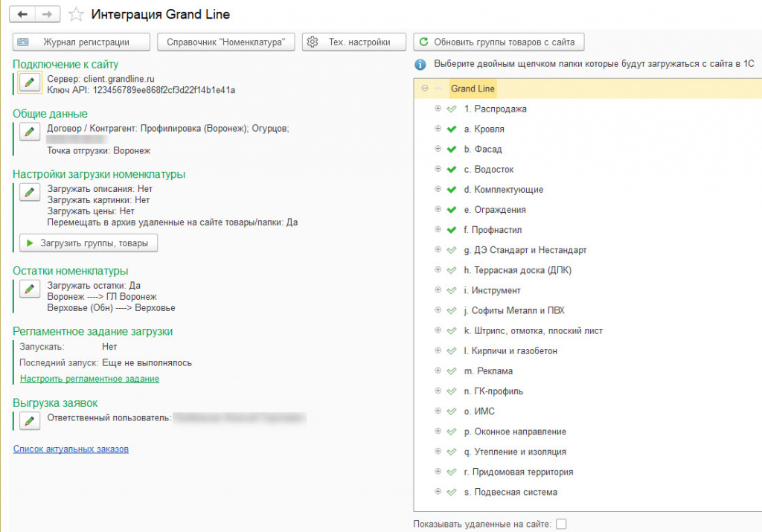Toggle check mark for b. Фасад

452,149
